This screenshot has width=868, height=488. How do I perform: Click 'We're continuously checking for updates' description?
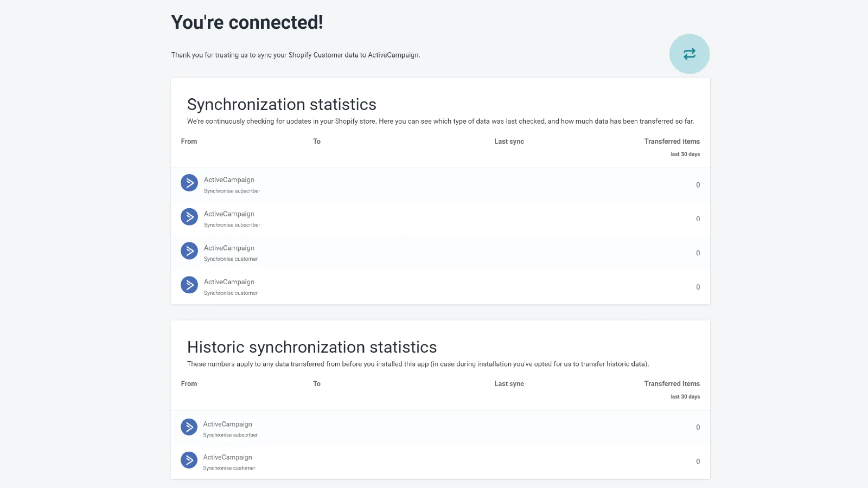click(x=441, y=121)
